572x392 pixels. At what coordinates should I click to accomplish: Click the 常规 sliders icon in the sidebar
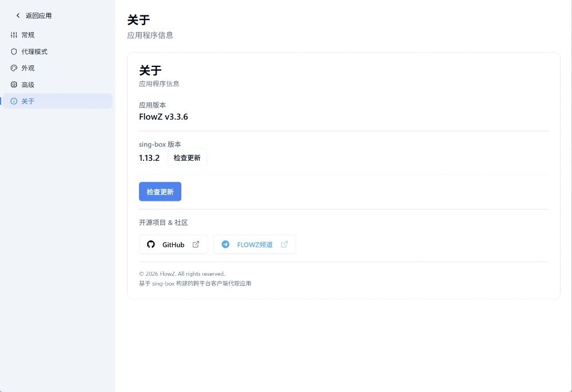(x=14, y=35)
